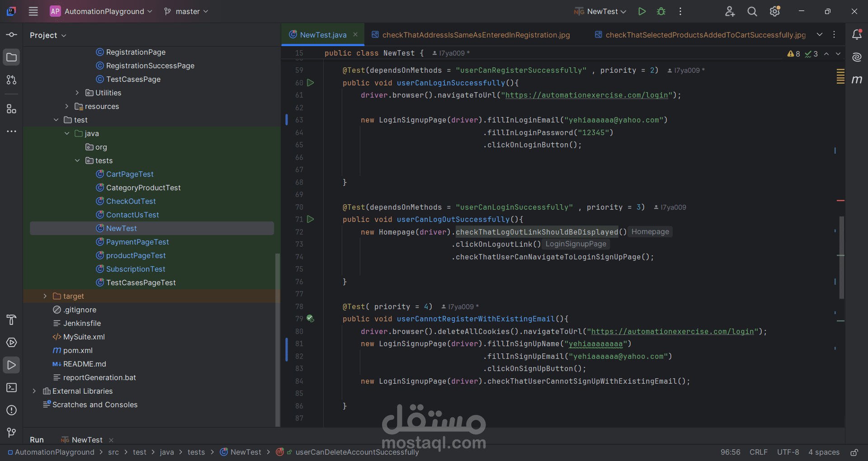Open the AI Assistant spiral icon

click(857, 57)
